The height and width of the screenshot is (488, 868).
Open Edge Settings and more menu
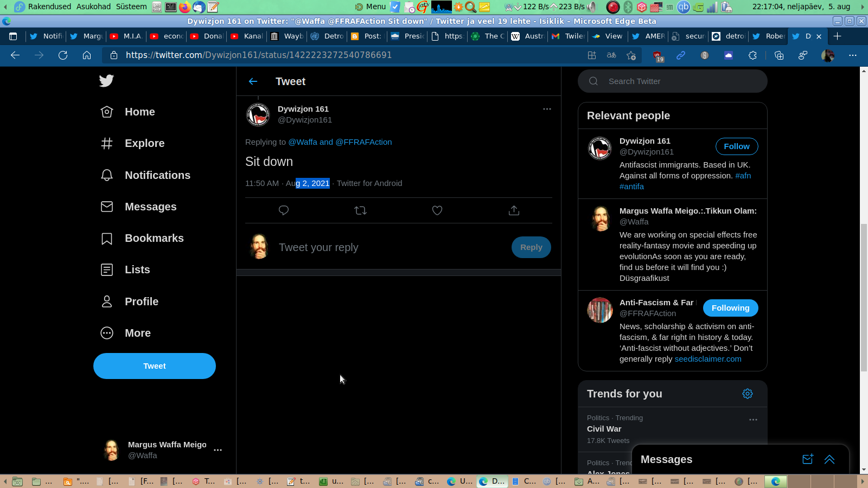point(853,55)
